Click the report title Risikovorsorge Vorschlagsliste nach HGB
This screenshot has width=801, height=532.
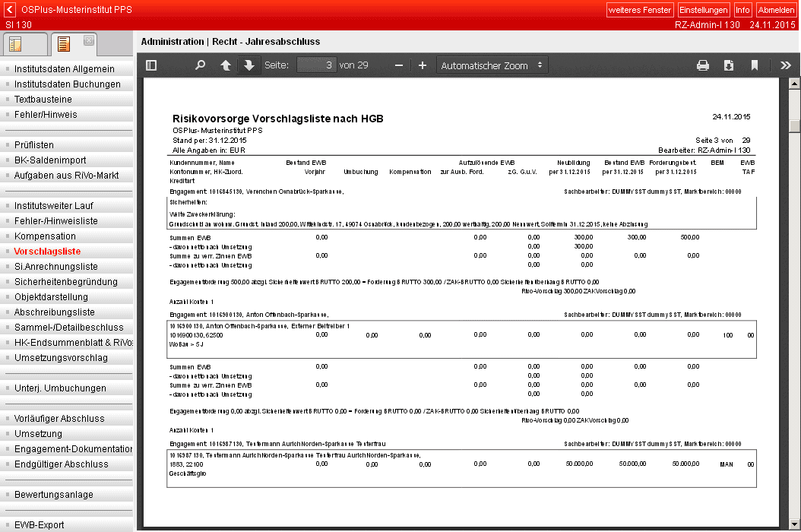(278, 119)
